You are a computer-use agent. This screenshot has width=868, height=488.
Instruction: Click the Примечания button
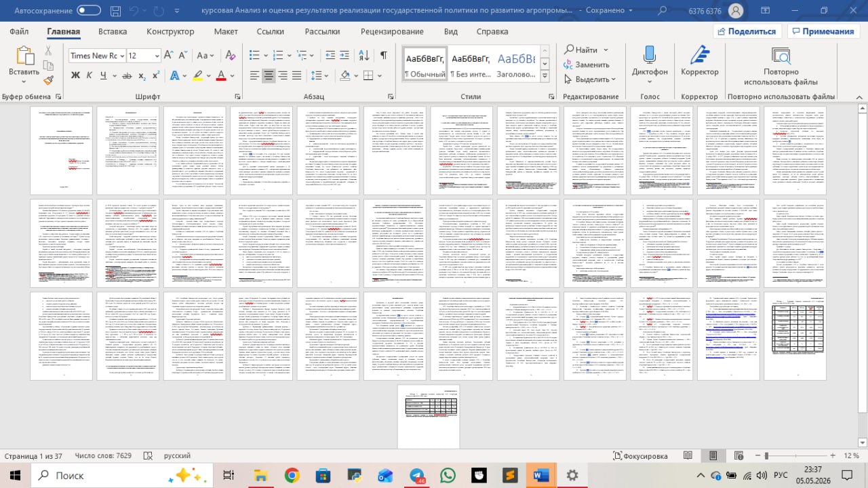pos(823,31)
